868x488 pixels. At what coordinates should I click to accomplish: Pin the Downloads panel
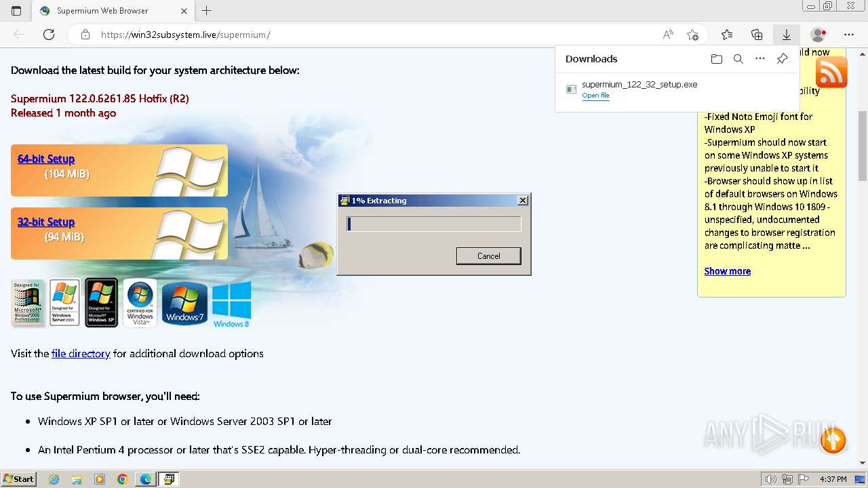782,59
